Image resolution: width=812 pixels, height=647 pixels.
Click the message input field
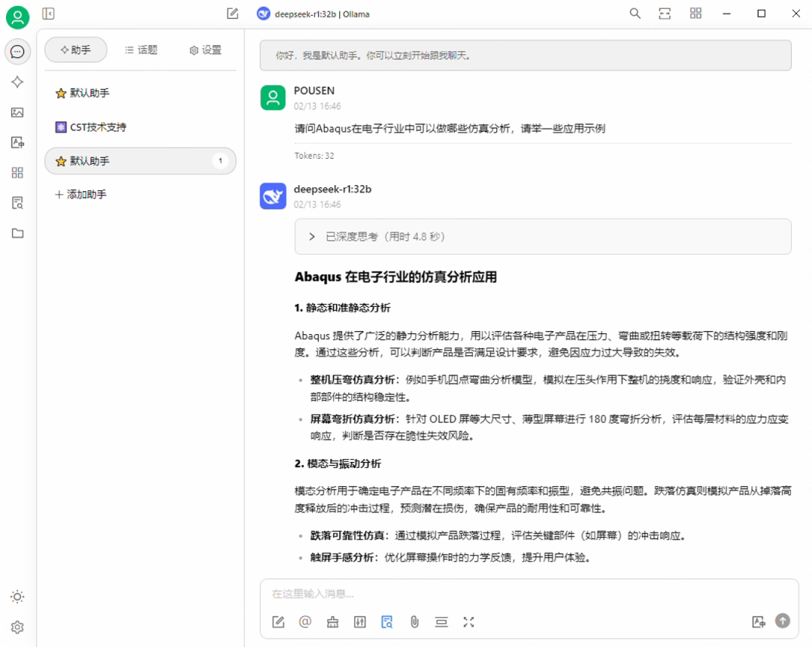[511, 594]
